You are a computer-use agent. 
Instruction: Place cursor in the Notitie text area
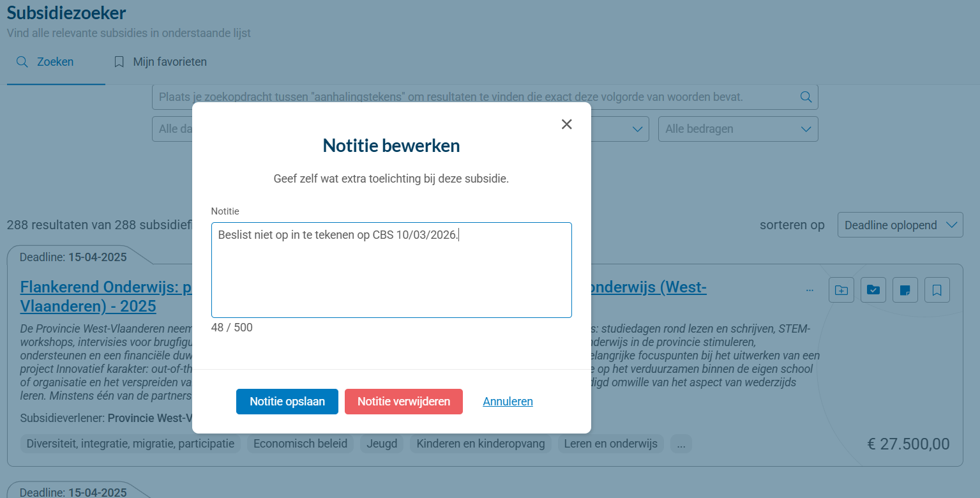point(391,268)
